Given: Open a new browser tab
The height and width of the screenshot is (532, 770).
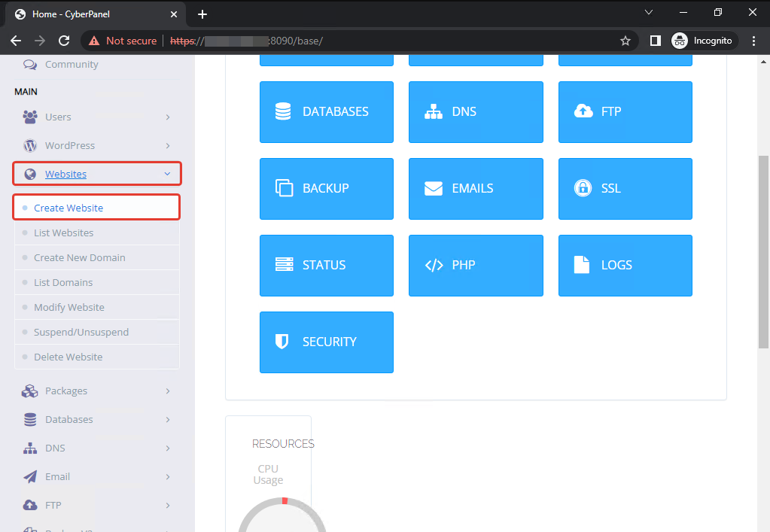Looking at the screenshot, I should pos(202,14).
